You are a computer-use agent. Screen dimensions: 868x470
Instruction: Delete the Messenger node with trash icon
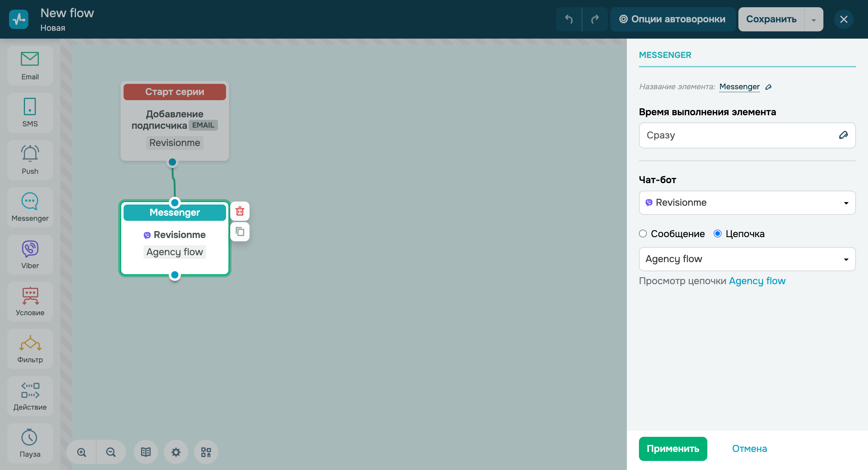click(240, 211)
